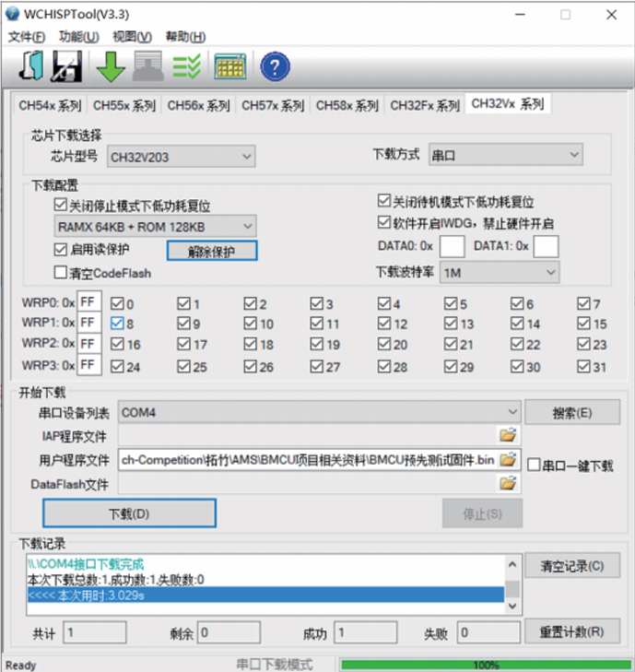Toggle 软件开启IWDG checkbox
The image size is (635, 672).
coord(384,222)
